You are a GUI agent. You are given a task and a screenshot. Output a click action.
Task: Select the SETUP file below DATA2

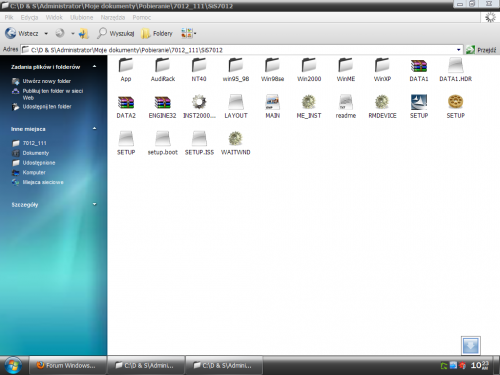click(126, 143)
